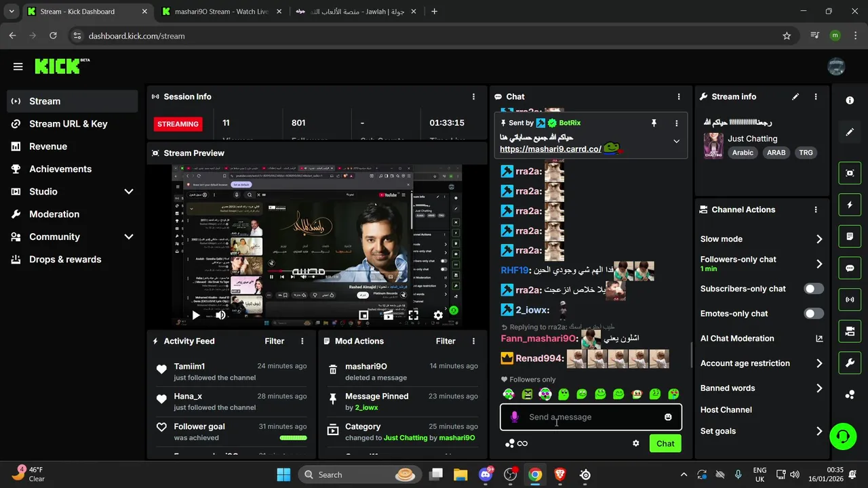The width and height of the screenshot is (868, 488).
Task: Open the mashari9.carrd.co pinned link
Action: pos(551,149)
